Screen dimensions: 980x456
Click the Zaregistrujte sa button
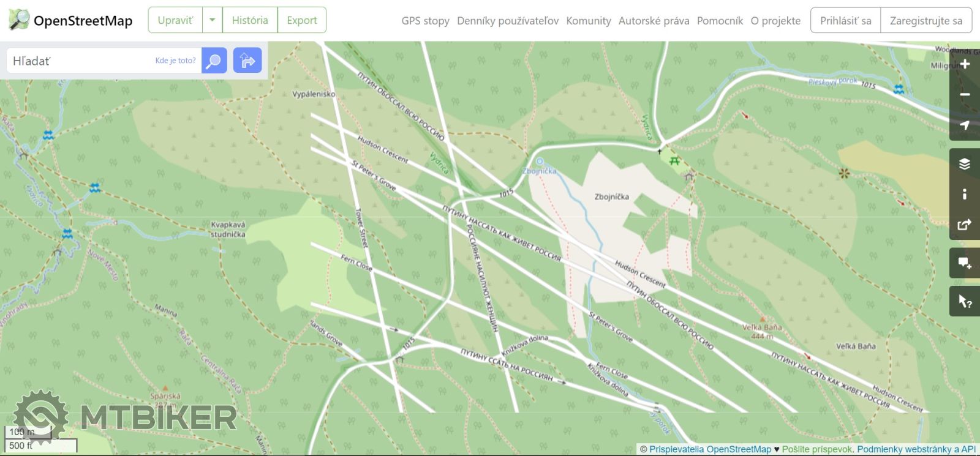[925, 21]
